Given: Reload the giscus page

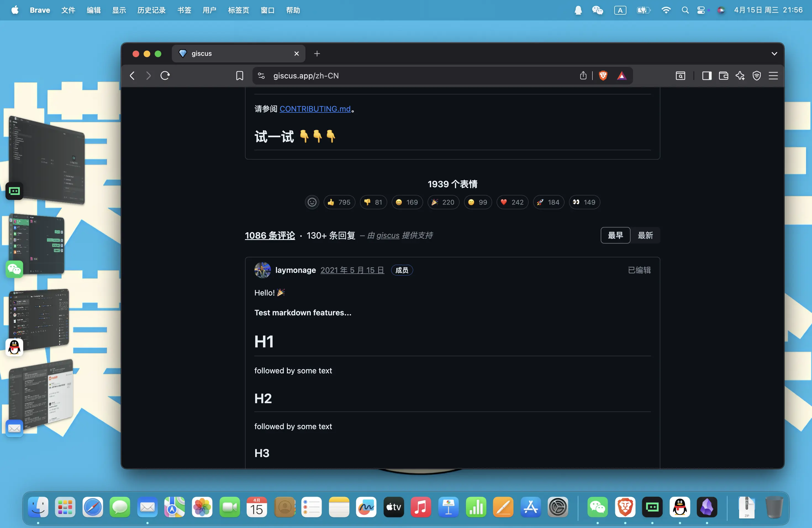Looking at the screenshot, I should click(x=165, y=75).
